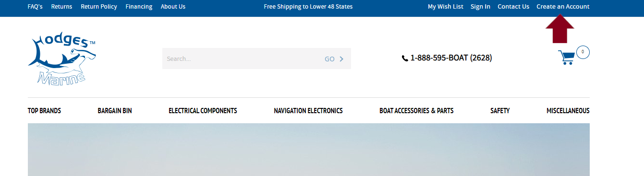This screenshot has height=176, width=644.
Task: Open the Miscellaneous category menu
Action: point(568,111)
